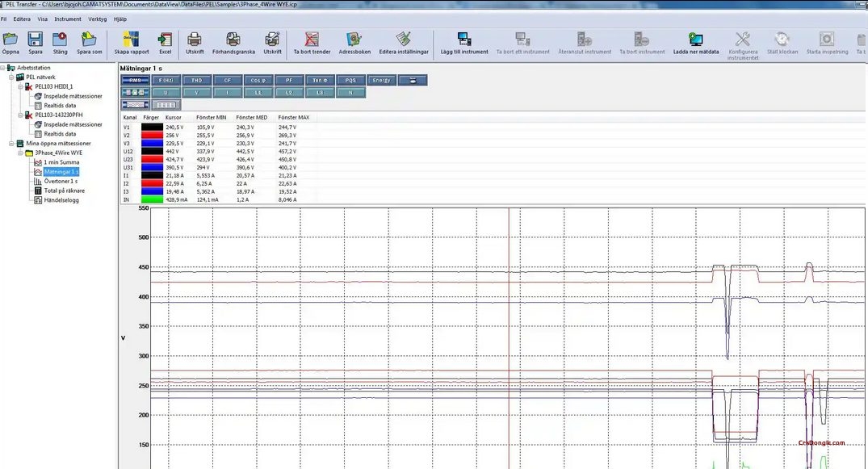Open the Instrument menu
Viewport: 868px width, 469px height.
click(x=68, y=19)
